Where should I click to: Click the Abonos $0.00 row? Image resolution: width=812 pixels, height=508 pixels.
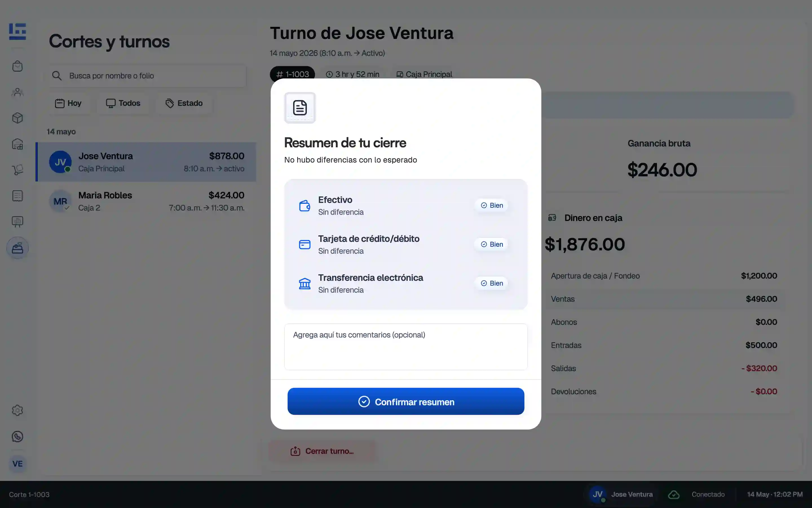pyautogui.click(x=664, y=322)
